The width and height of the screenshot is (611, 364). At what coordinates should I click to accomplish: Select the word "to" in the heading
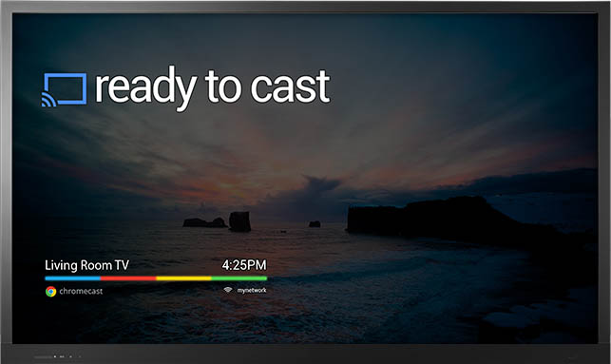coord(223,86)
